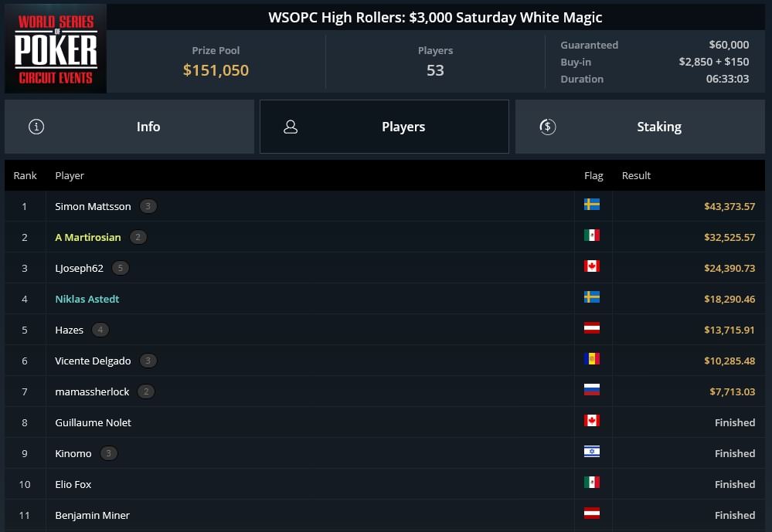Click Hazes' Austria flag icon
772x532 pixels.
coord(592,327)
